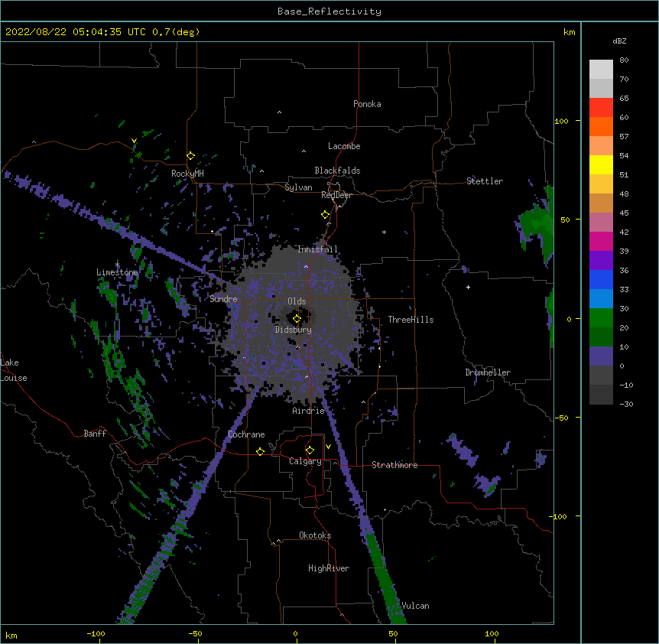
Task: Pick the yellow 51-54 dBZ legend color
Action: click(601, 164)
